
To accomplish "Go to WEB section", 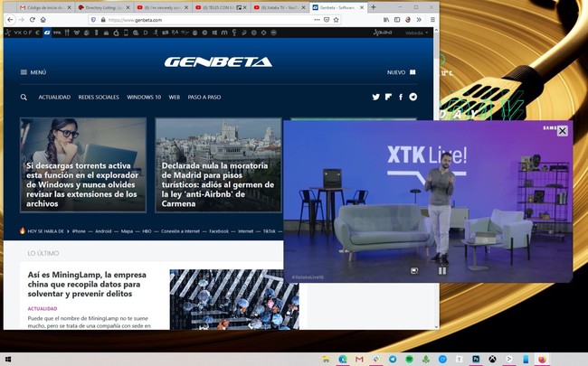I will 174,97.
